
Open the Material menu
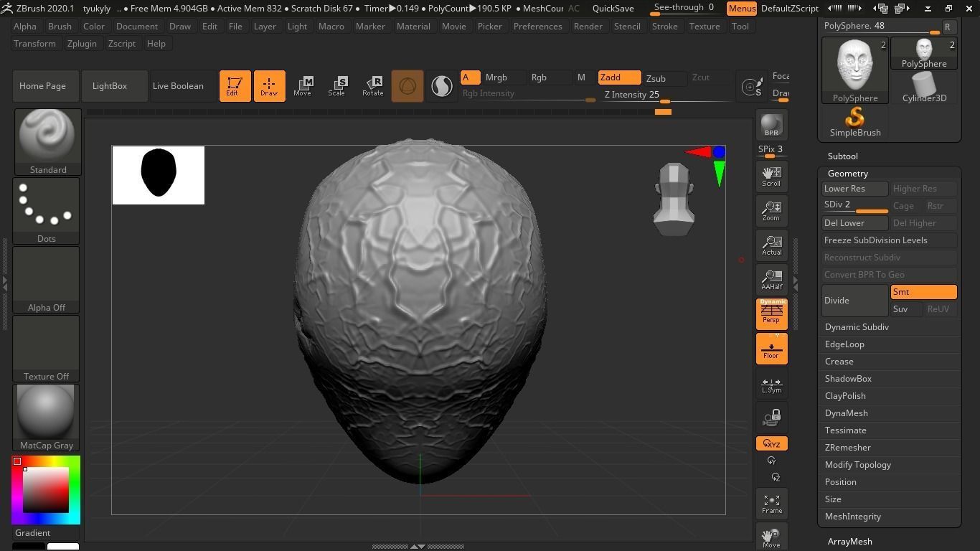pyautogui.click(x=413, y=27)
